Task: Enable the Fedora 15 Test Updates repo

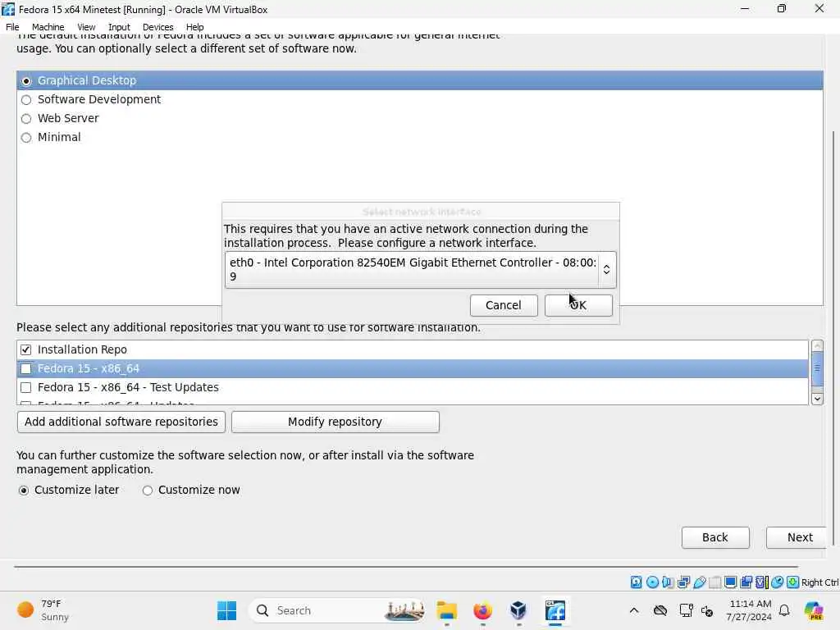Action: coord(25,387)
